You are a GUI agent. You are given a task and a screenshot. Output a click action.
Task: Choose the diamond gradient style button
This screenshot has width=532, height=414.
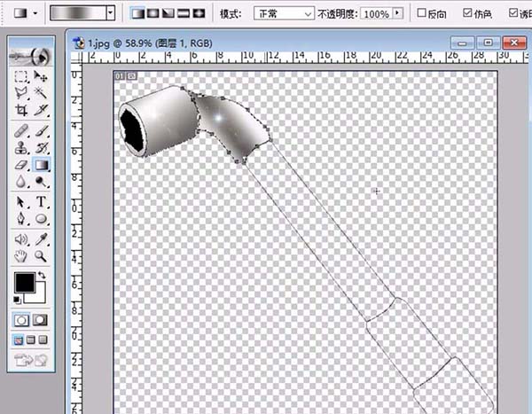click(x=198, y=14)
